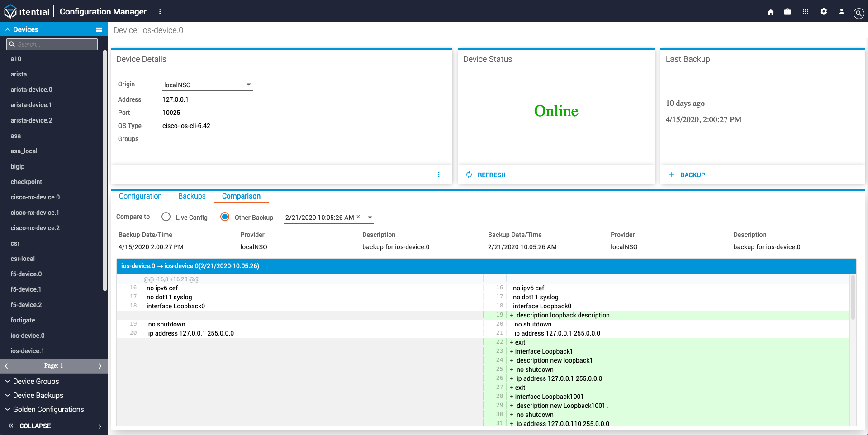Expand the Golden Configurations section
Screen dimensions: 868x435
(x=54, y=409)
